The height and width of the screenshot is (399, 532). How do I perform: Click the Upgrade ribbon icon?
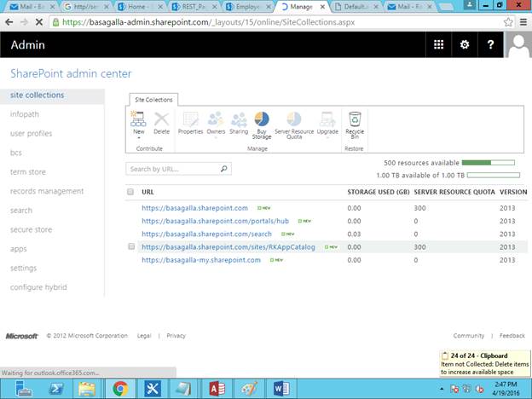click(327, 119)
